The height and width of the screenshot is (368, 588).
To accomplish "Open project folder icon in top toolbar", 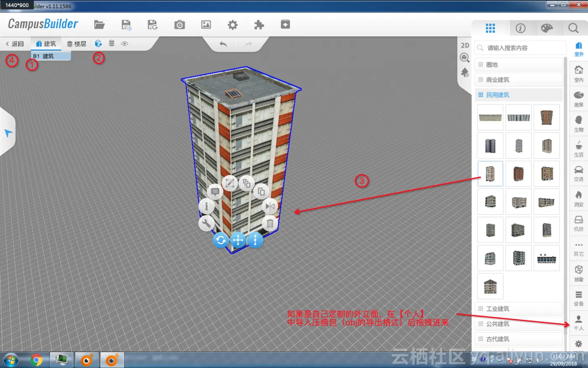I will (99, 24).
